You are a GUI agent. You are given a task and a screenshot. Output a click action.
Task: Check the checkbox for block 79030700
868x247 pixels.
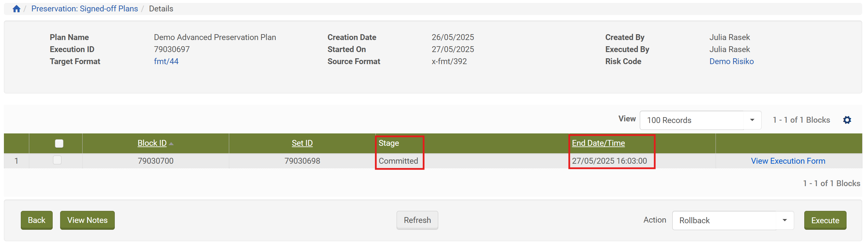coord(57,160)
